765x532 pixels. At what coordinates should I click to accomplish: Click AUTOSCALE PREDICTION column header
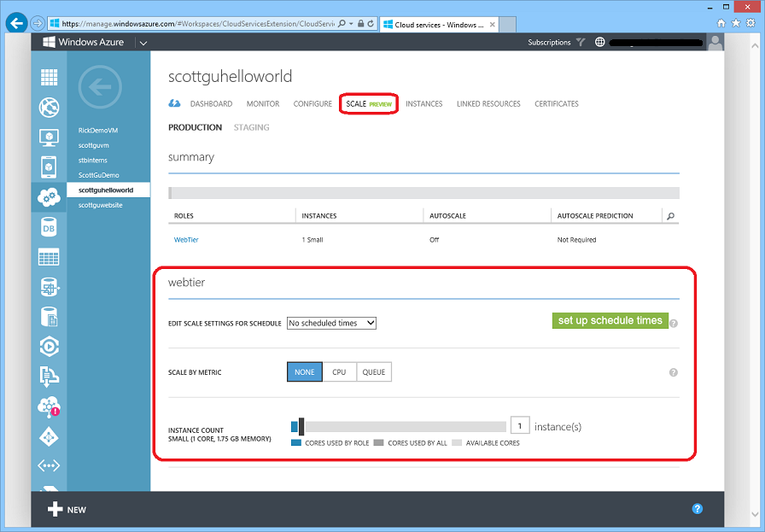pyautogui.click(x=595, y=216)
